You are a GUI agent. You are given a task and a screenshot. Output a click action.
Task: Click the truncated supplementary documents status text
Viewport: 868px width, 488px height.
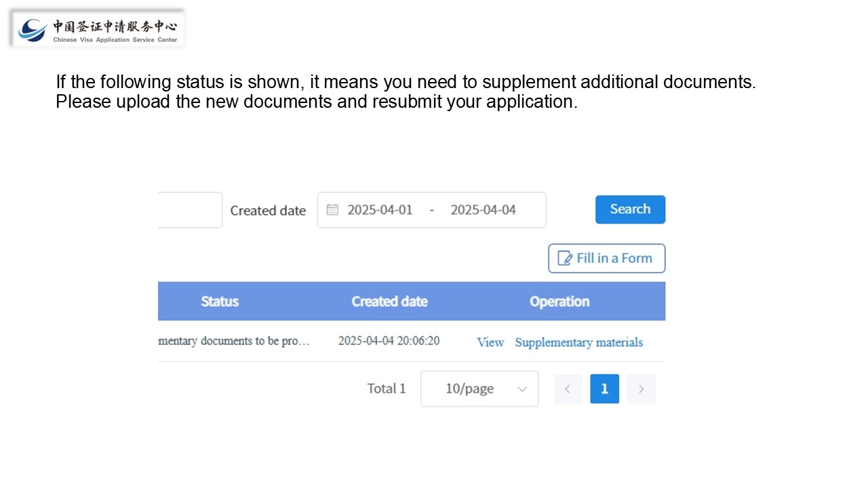click(234, 341)
